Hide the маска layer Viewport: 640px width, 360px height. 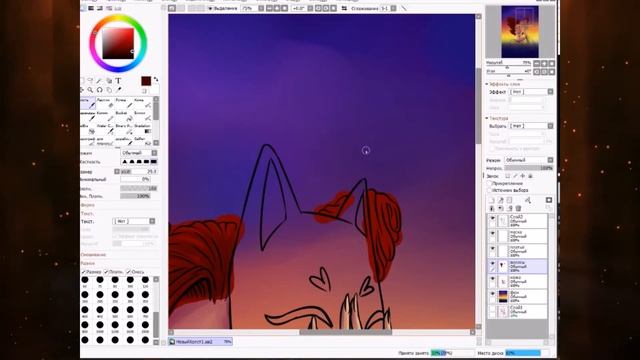[492, 233]
